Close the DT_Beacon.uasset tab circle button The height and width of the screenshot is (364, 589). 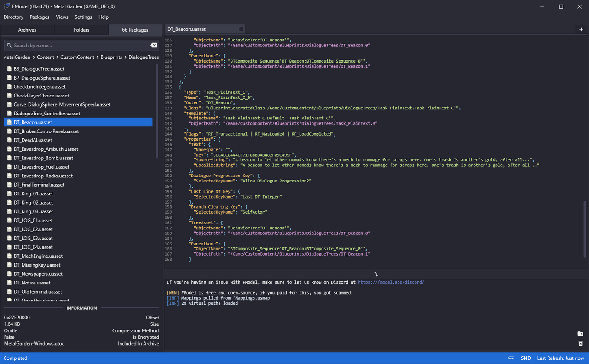point(241,29)
